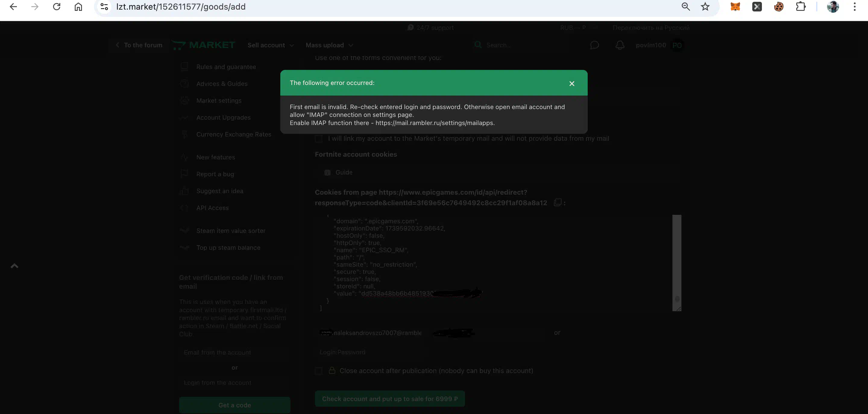The width and height of the screenshot is (868, 414).
Task: Go back To the forum
Action: pyautogui.click(x=139, y=45)
